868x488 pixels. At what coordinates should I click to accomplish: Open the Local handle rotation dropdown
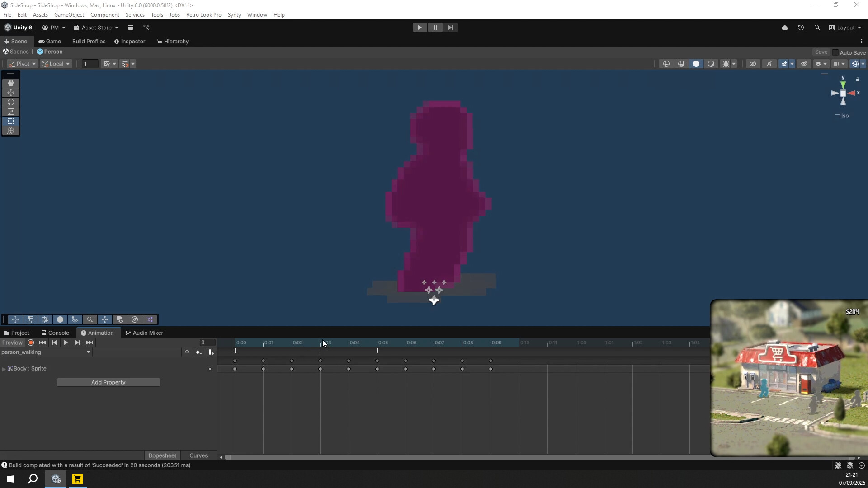coord(56,64)
